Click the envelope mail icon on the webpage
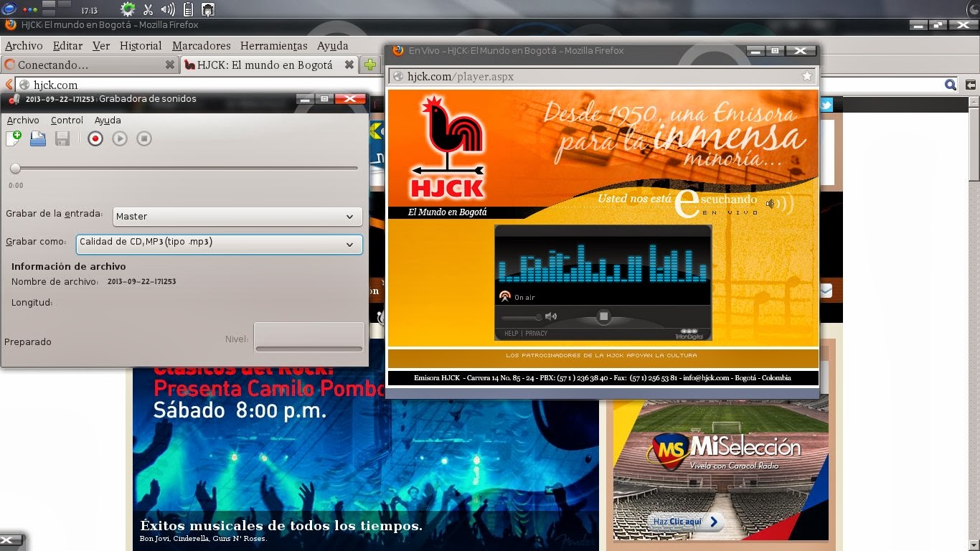The image size is (980, 551). [x=826, y=291]
